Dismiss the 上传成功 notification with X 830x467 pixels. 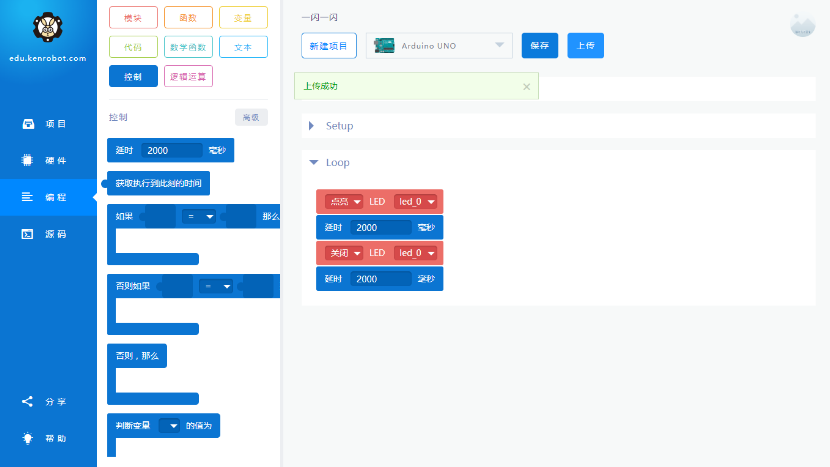(x=526, y=87)
